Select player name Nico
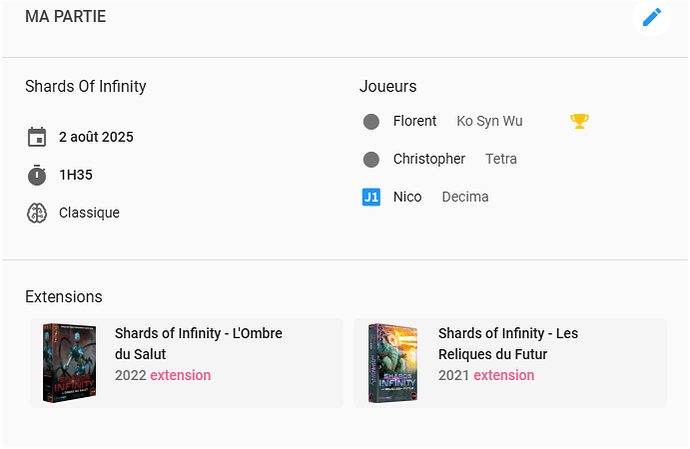690x449 pixels. point(407,197)
